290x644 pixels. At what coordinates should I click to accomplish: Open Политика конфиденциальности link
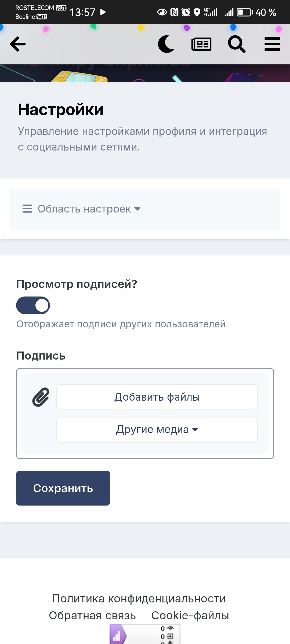coord(139,599)
